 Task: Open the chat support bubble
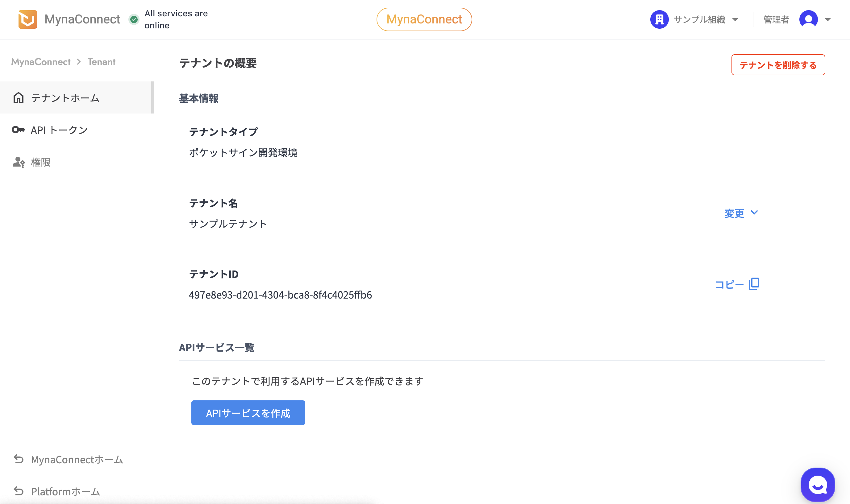pos(817,485)
